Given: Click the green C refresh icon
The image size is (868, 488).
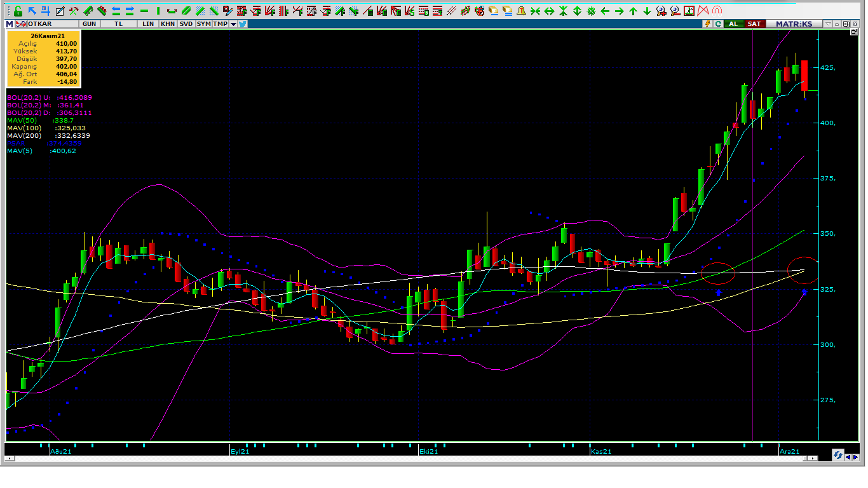Looking at the screenshot, I should point(718,24).
